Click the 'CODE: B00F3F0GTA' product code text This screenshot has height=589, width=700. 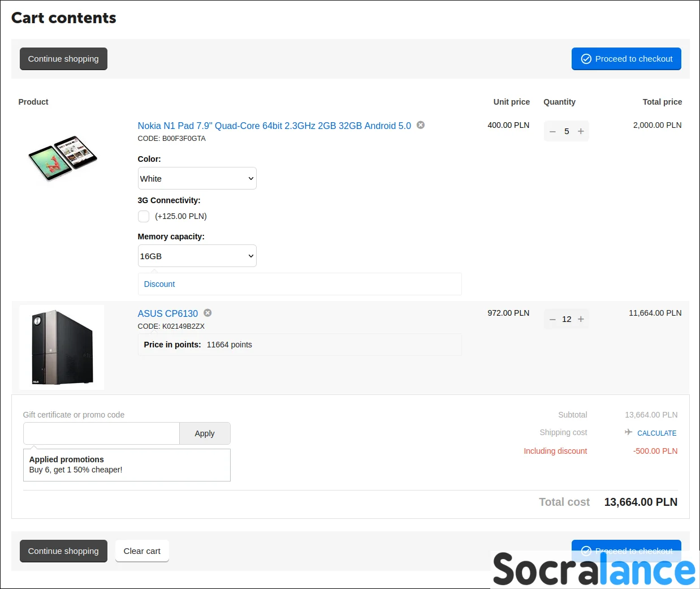coord(172,139)
